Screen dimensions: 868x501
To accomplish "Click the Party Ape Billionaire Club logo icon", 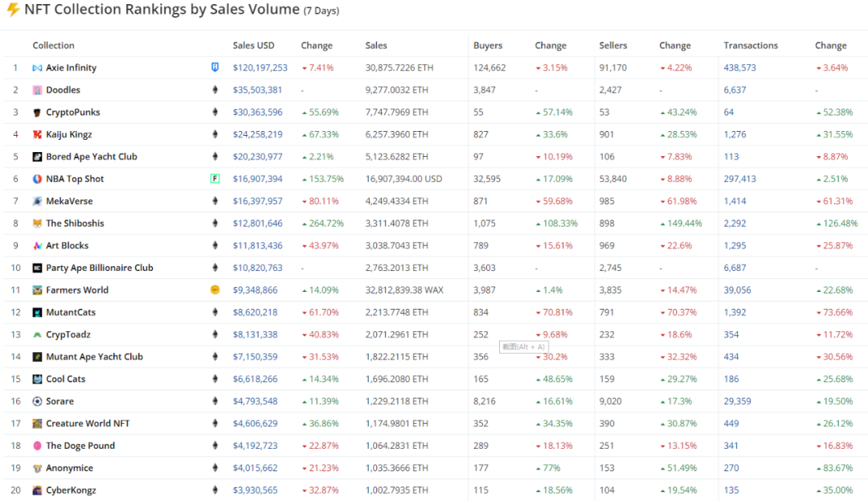I will coord(37,268).
